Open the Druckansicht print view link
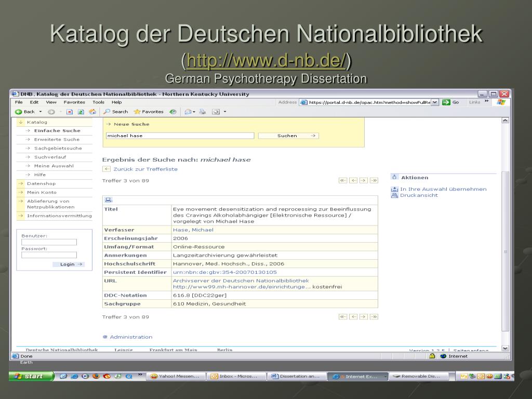The image size is (532, 399). coord(419,195)
